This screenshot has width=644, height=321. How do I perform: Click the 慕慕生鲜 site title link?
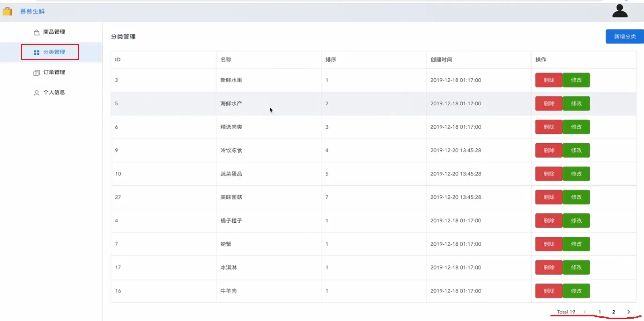click(x=32, y=11)
